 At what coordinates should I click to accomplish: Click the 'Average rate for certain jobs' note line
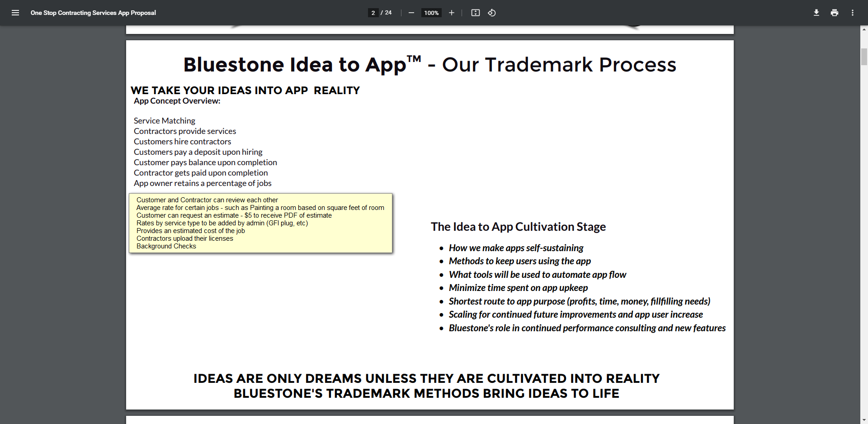(260, 208)
